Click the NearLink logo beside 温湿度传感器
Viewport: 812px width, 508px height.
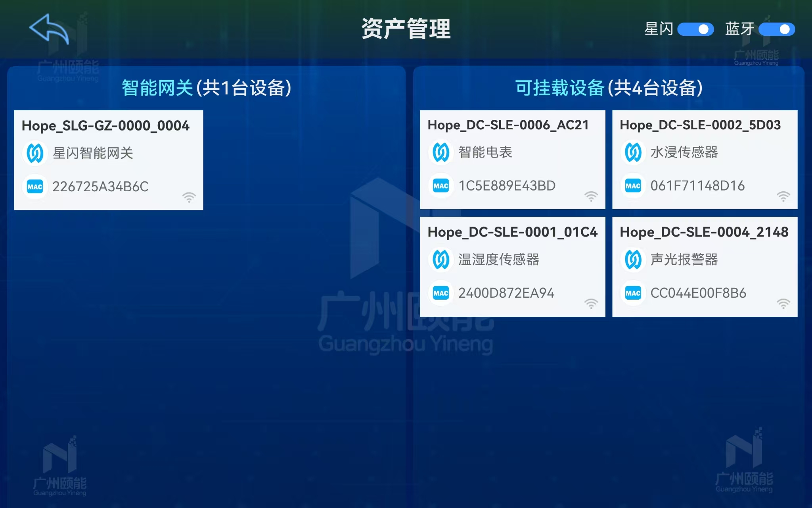(441, 260)
